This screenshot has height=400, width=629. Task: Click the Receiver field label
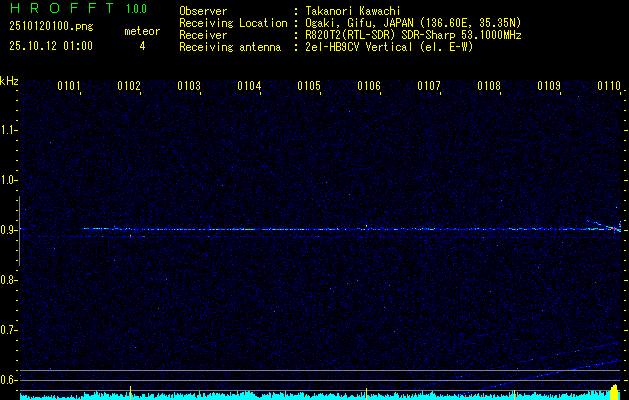point(203,35)
